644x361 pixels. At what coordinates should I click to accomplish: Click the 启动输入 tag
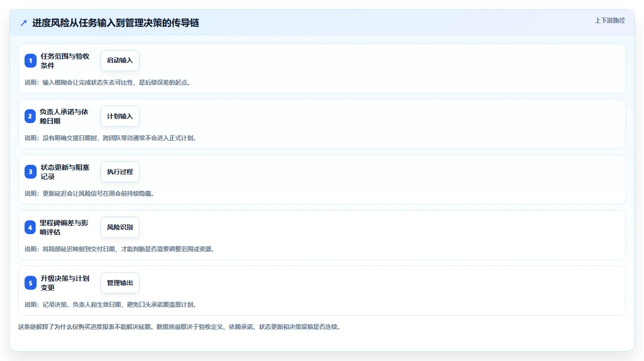tap(120, 61)
